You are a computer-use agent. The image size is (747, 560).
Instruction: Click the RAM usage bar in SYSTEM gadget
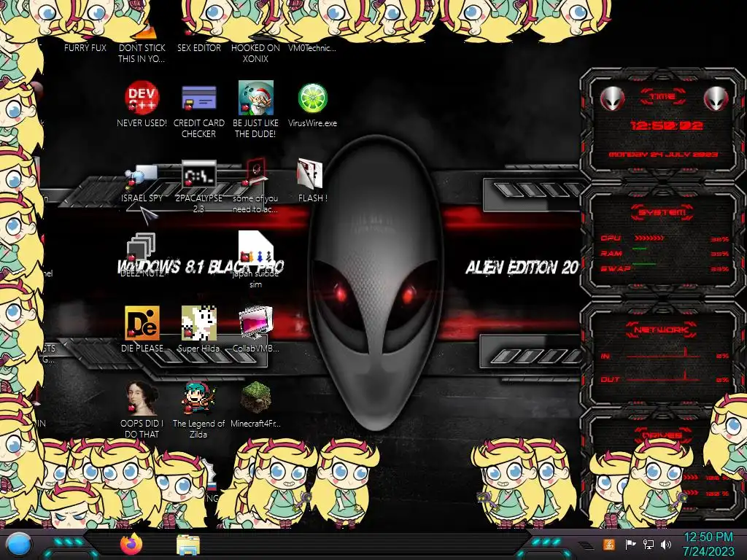pos(640,249)
